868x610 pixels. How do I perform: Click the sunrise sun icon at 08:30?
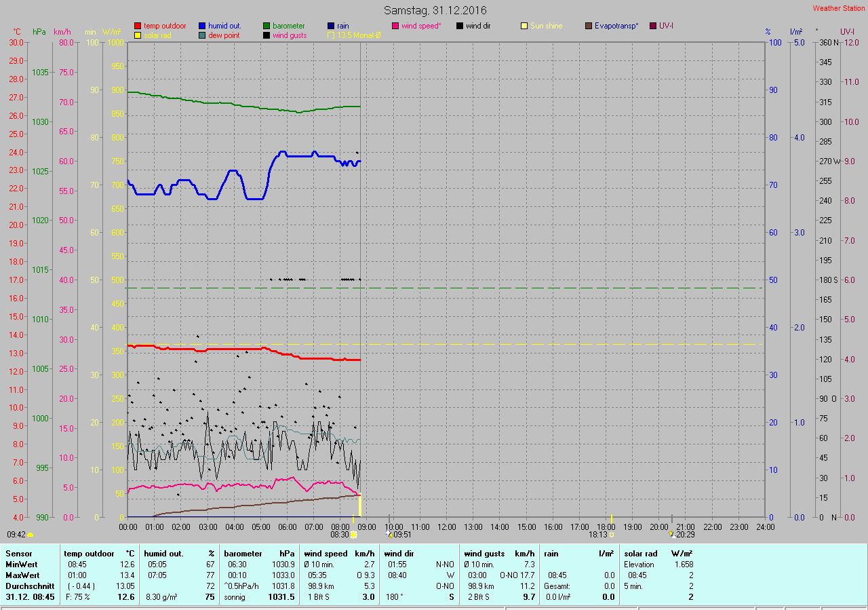353,535
